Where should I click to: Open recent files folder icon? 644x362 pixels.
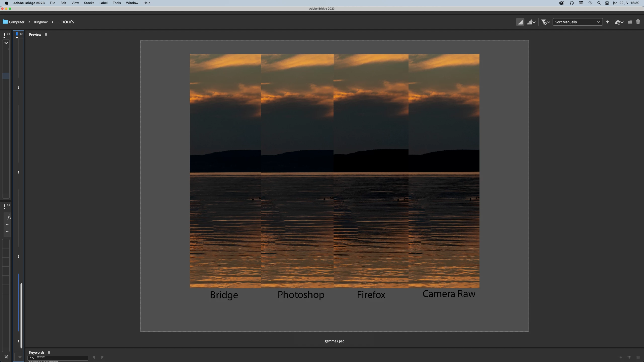click(619, 22)
